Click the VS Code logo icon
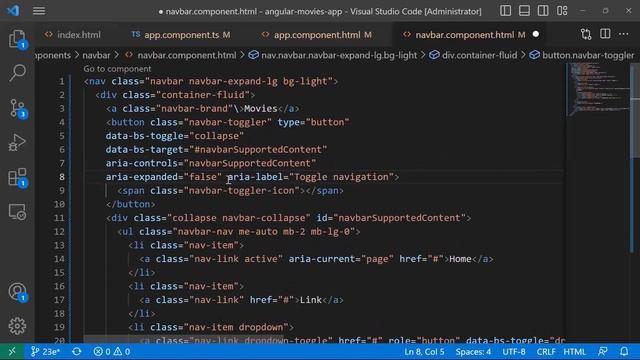 (x=13, y=11)
